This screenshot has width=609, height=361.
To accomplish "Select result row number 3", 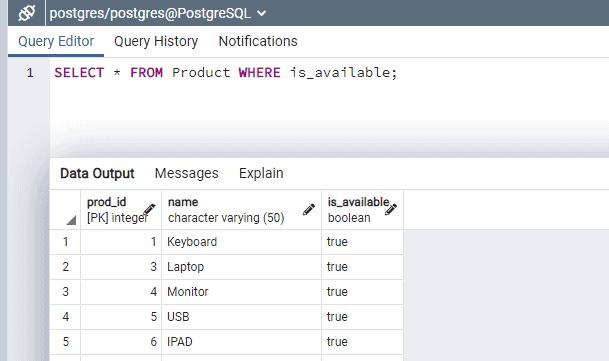I will click(65, 291).
